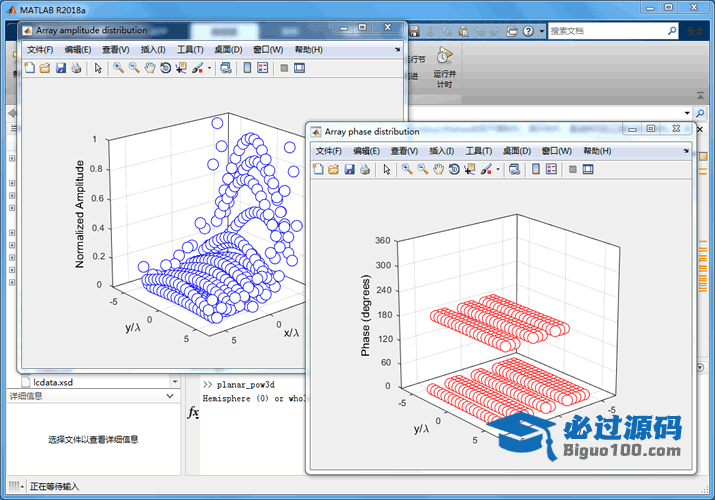Select the Pan hand tool in amplitude figure
The image size is (715, 500).
(149, 68)
